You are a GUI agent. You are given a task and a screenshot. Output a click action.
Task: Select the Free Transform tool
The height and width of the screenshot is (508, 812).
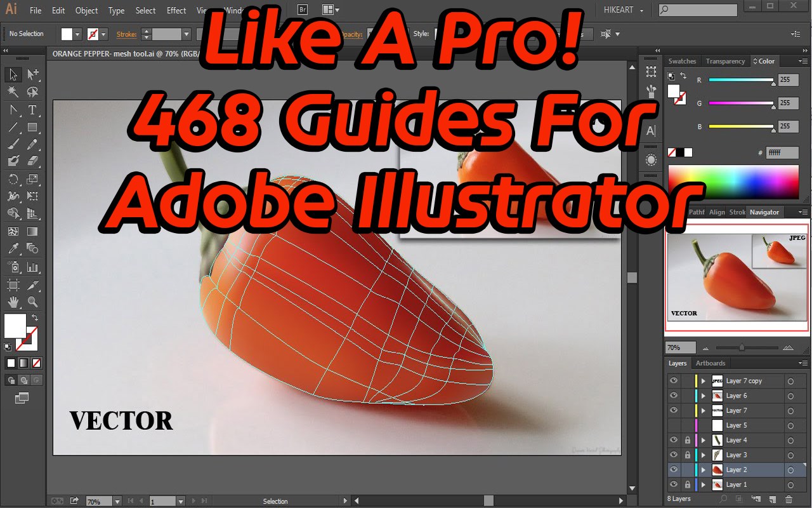point(32,196)
